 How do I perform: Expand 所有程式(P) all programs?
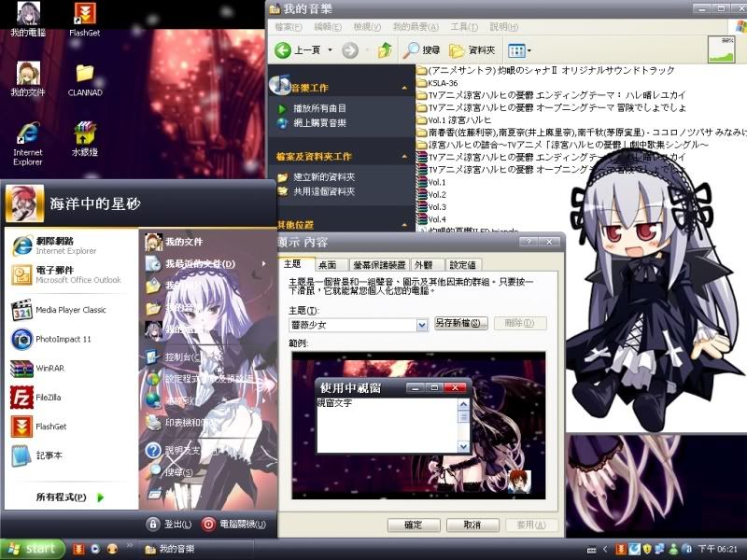point(69,497)
